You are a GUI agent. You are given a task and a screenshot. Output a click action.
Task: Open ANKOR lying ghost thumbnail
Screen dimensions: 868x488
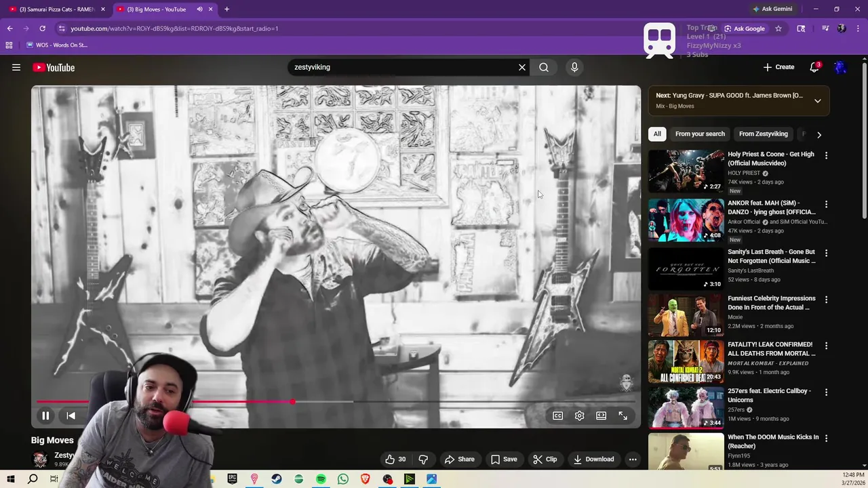tap(686, 220)
